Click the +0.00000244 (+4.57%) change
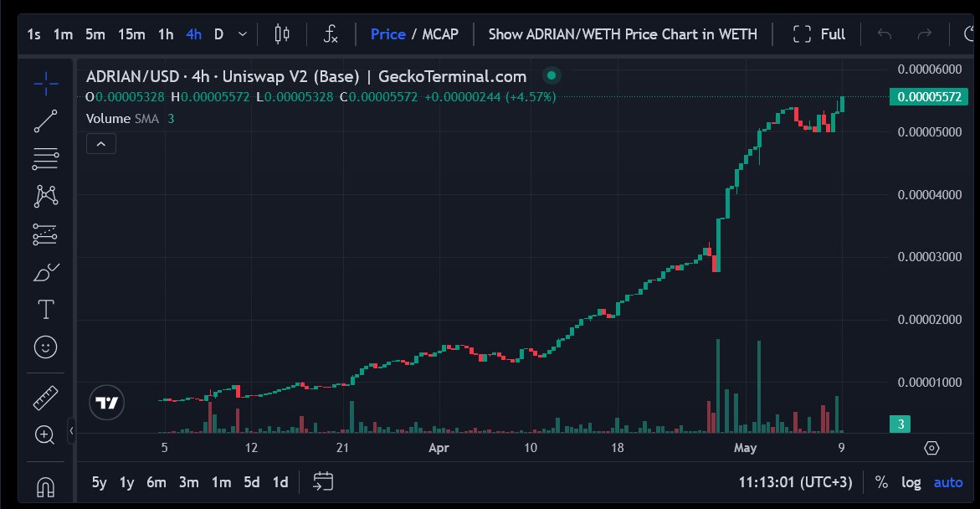 (x=490, y=97)
